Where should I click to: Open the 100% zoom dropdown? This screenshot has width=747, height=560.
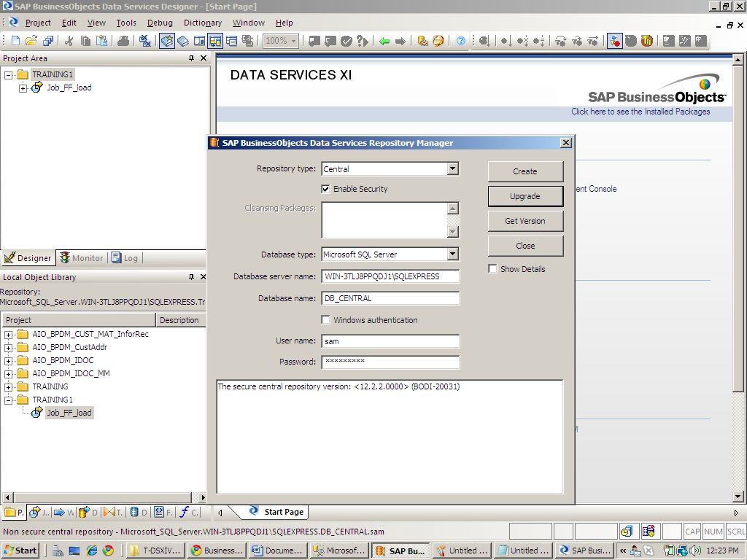pos(293,41)
